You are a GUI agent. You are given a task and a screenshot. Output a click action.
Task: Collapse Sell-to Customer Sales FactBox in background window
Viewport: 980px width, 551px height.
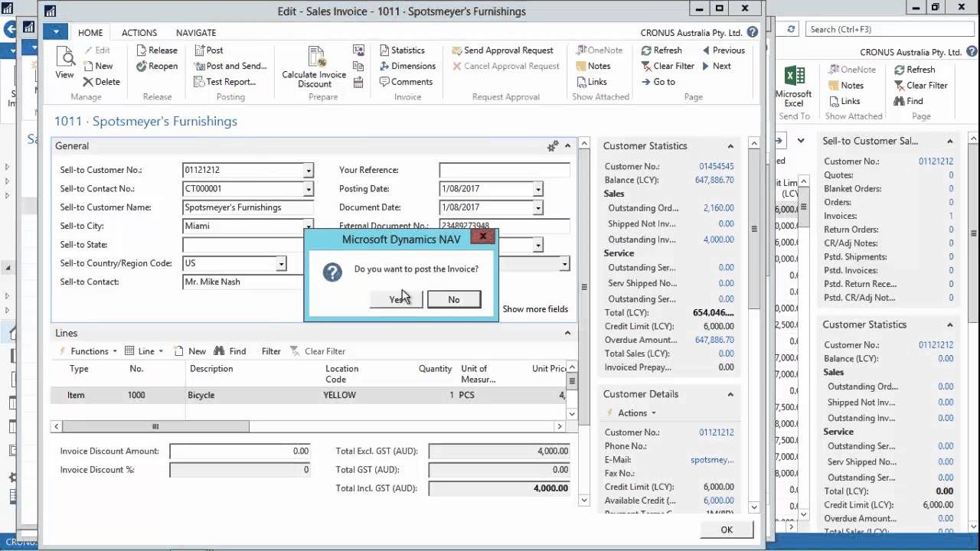tap(950, 141)
